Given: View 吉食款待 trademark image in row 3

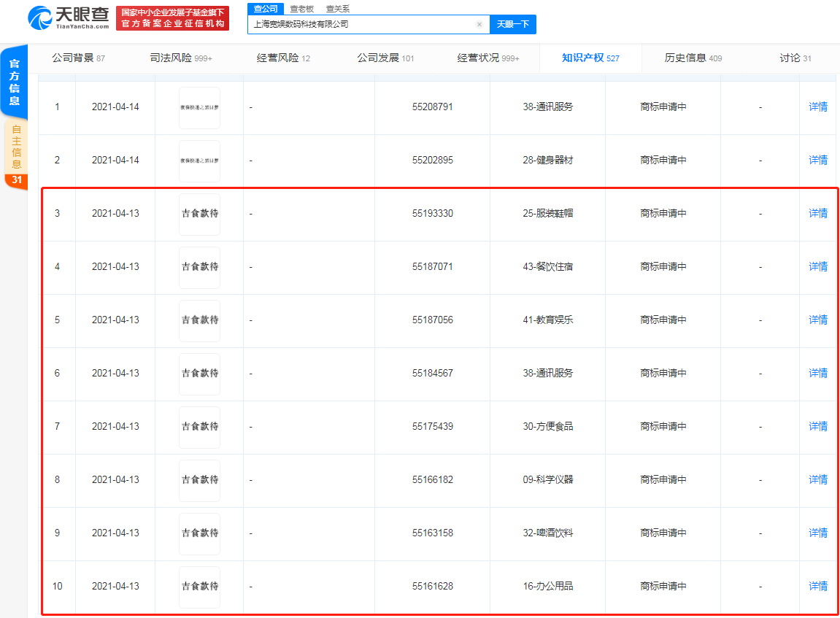Looking at the screenshot, I should coord(199,214).
